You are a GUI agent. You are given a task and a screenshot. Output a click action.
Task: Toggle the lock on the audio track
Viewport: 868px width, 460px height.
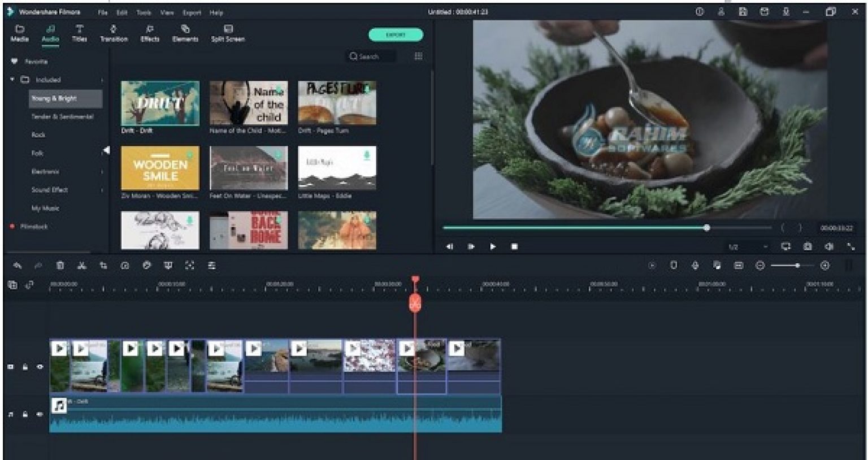coord(25,414)
